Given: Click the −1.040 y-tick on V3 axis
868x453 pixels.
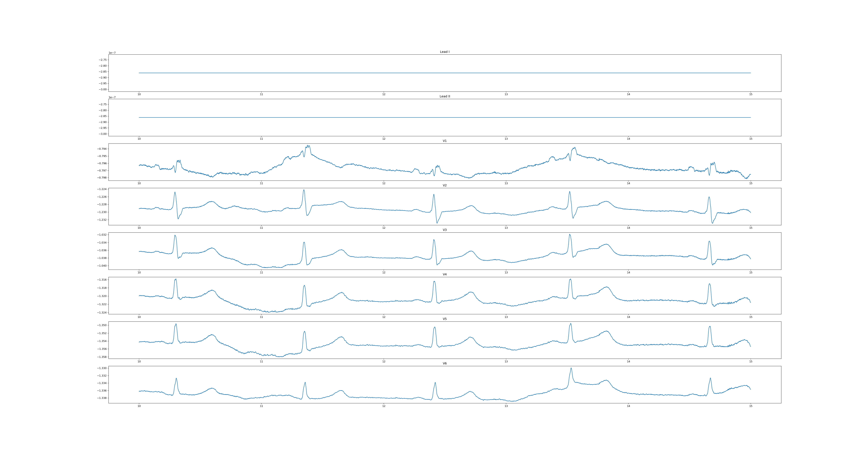Looking at the screenshot, I should 102,266.
